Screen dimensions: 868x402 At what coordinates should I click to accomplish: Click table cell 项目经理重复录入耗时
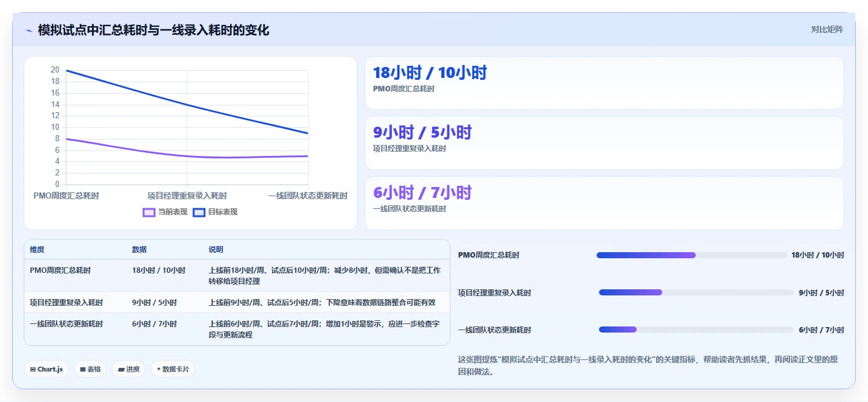[x=66, y=302]
